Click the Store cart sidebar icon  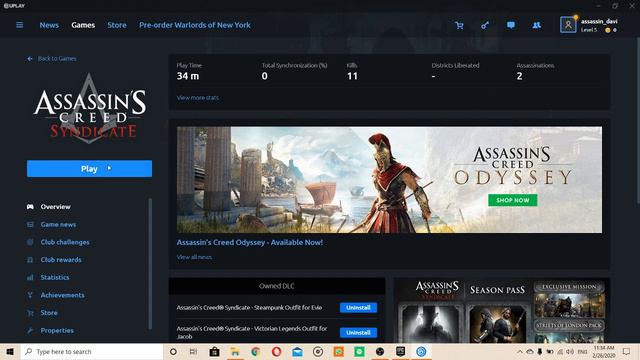[30, 313]
